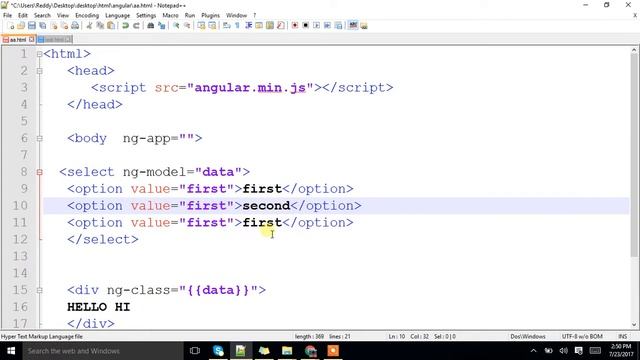Collapse the select fold on line 8

click(40, 172)
